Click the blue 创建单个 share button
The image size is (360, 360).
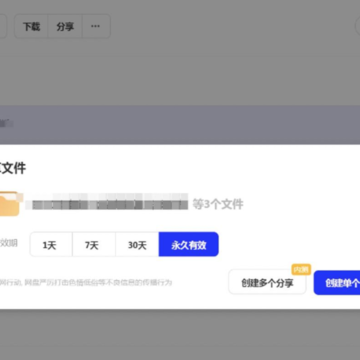coord(337,283)
